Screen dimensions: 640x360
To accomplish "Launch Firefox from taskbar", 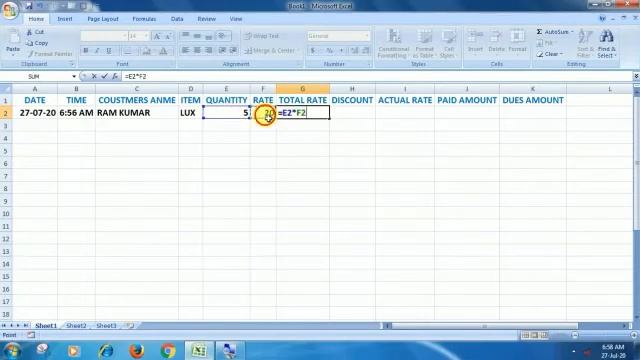I will click(x=137, y=351).
